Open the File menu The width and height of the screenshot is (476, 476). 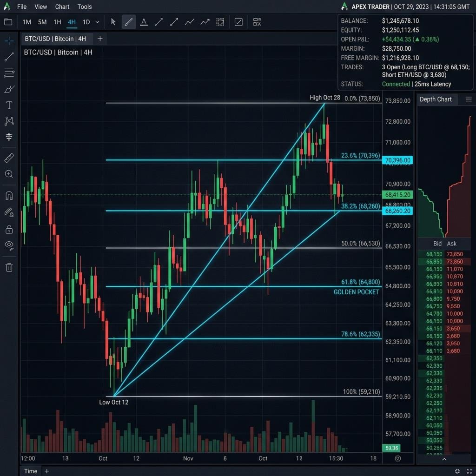point(21,7)
